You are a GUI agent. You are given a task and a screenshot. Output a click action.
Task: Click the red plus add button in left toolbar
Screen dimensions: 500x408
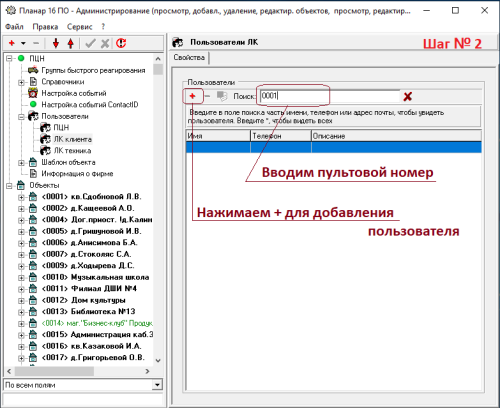coord(12,43)
